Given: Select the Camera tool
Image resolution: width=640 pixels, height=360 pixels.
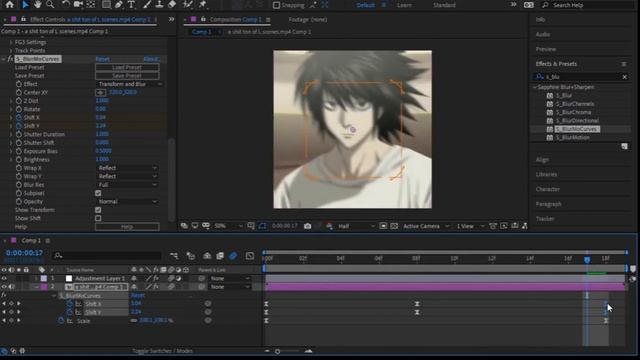Looking at the screenshot, I should (x=78, y=4).
